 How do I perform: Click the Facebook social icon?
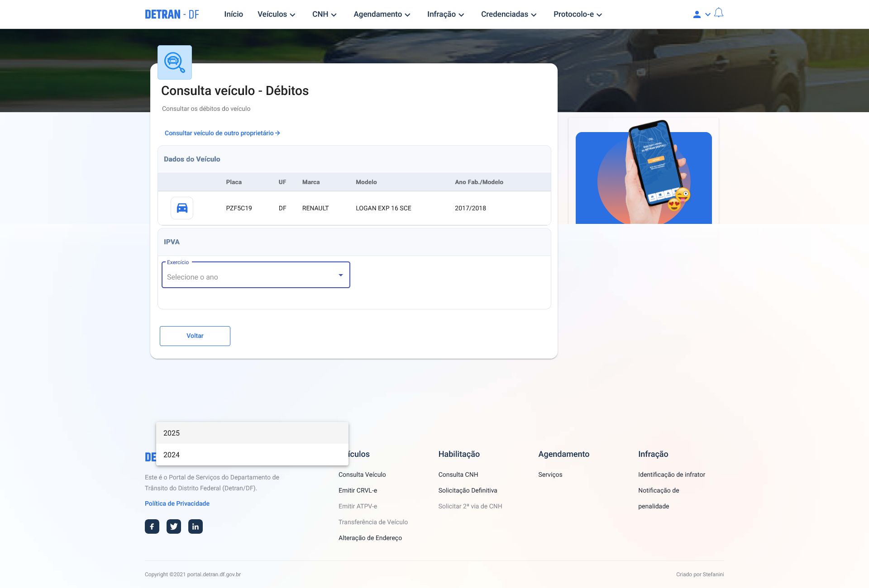pos(152,526)
